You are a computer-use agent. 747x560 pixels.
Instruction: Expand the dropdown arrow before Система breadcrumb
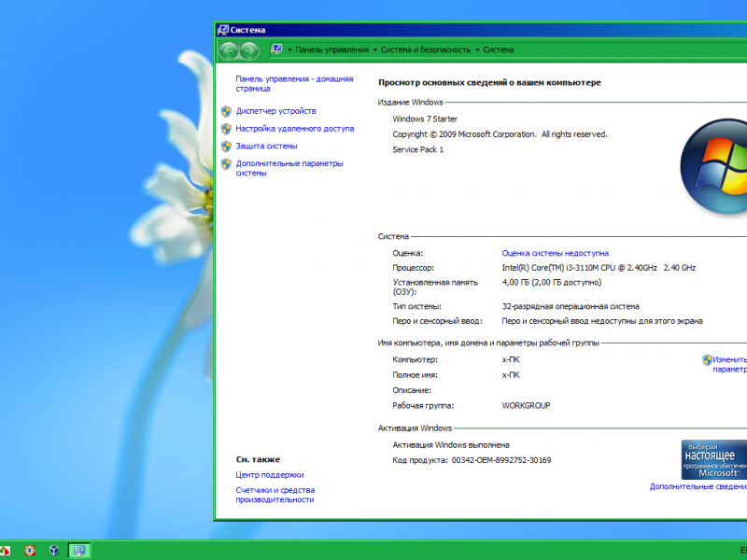477,50
